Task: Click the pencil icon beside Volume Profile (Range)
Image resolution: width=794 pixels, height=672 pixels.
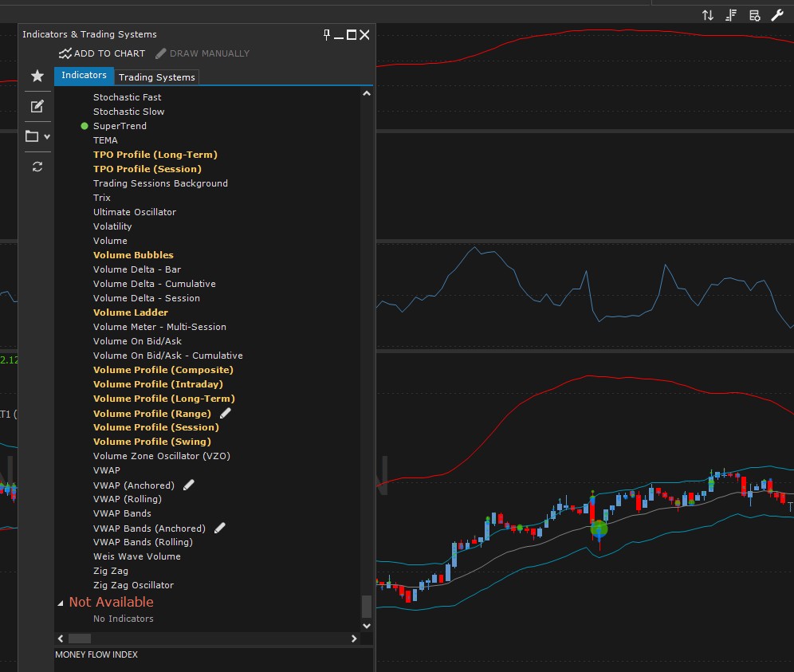Action: [226, 413]
